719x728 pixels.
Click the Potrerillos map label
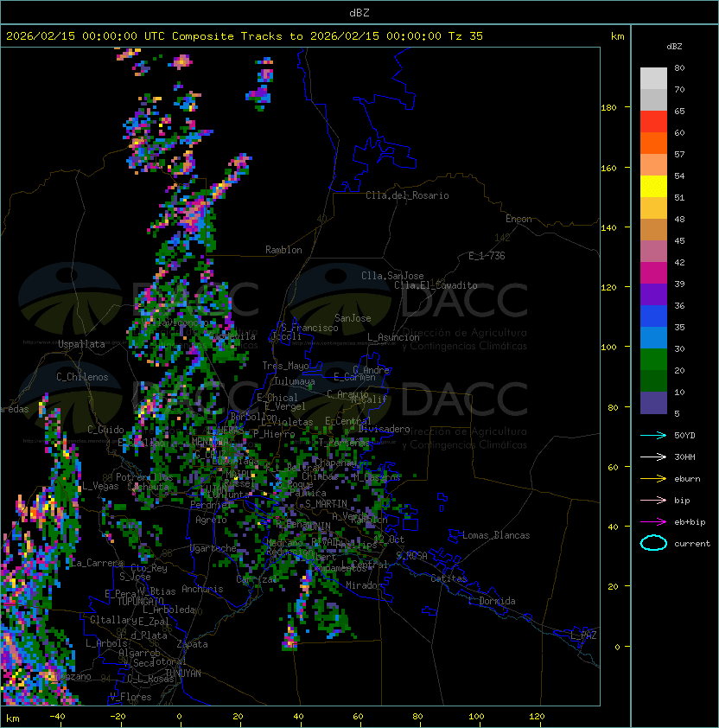coord(144,477)
